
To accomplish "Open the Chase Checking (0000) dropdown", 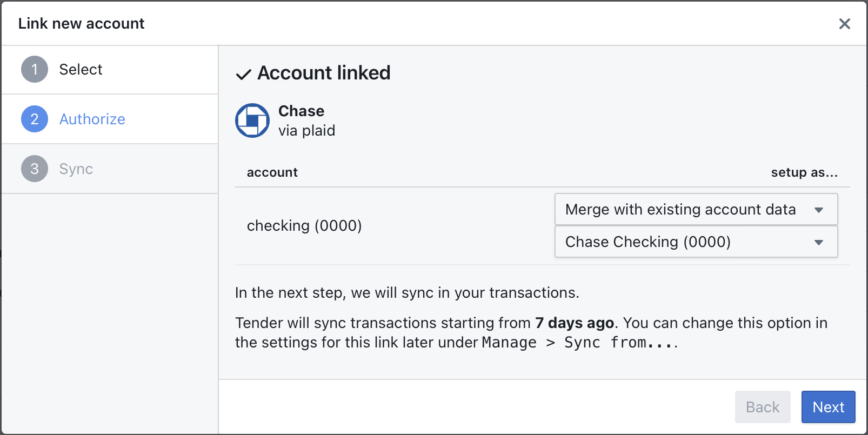I will 696,242.
